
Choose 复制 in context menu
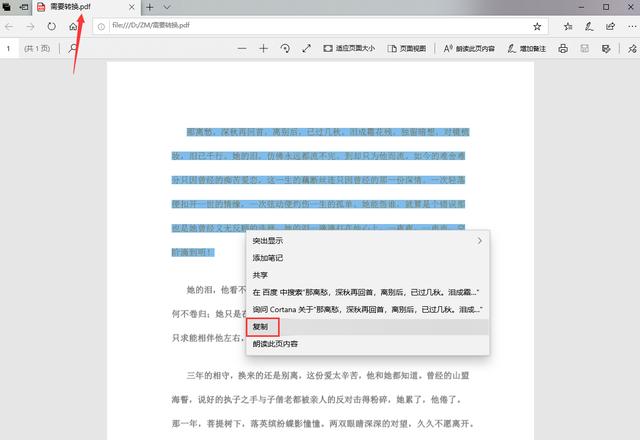tap(367, 327)
